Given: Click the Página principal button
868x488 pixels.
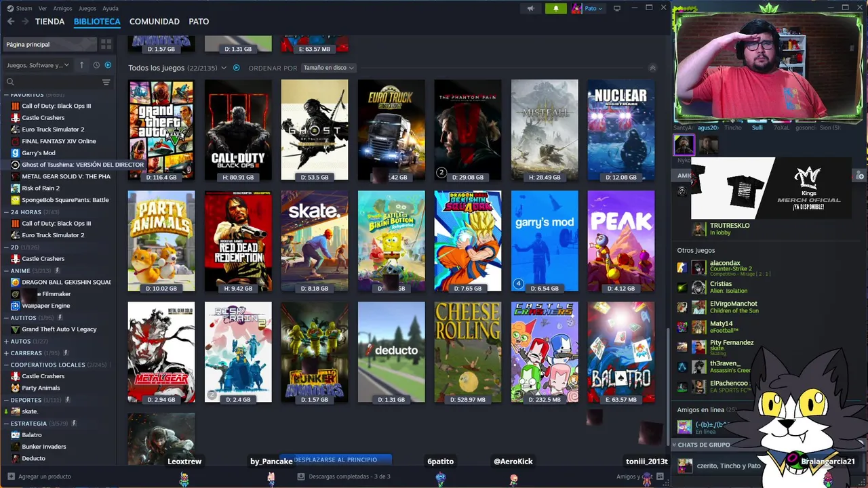Looking at the screenshot, I should (x=49, y=44).
